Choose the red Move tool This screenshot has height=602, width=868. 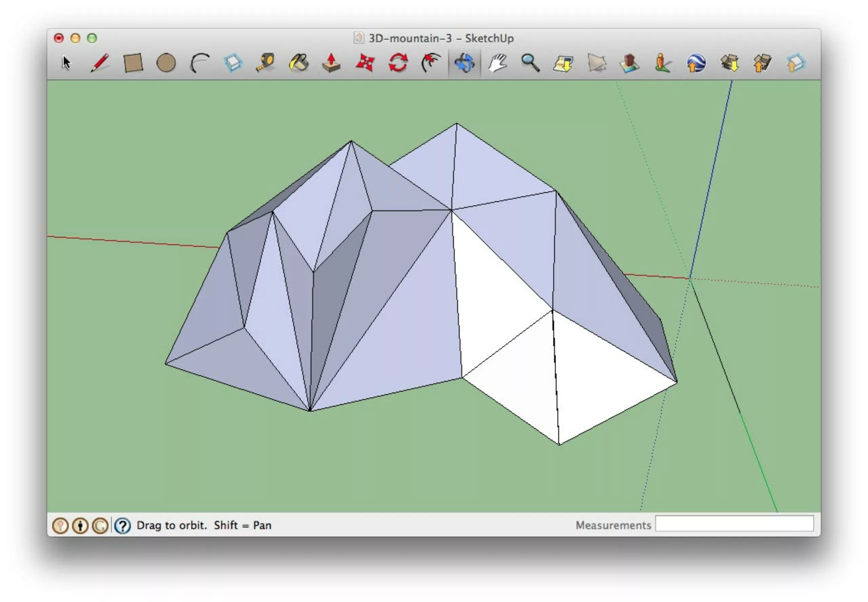pyautogui.click(x=364, y=63)
